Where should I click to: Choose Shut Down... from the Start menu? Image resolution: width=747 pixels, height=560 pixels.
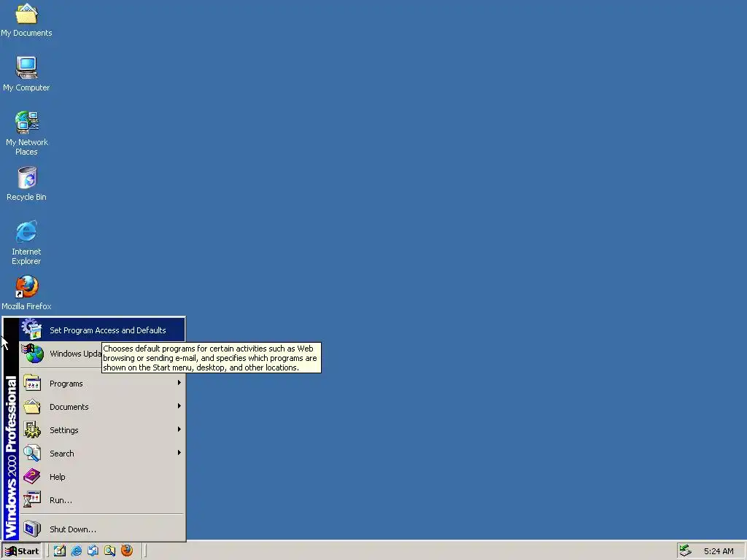tap(102, 529)
